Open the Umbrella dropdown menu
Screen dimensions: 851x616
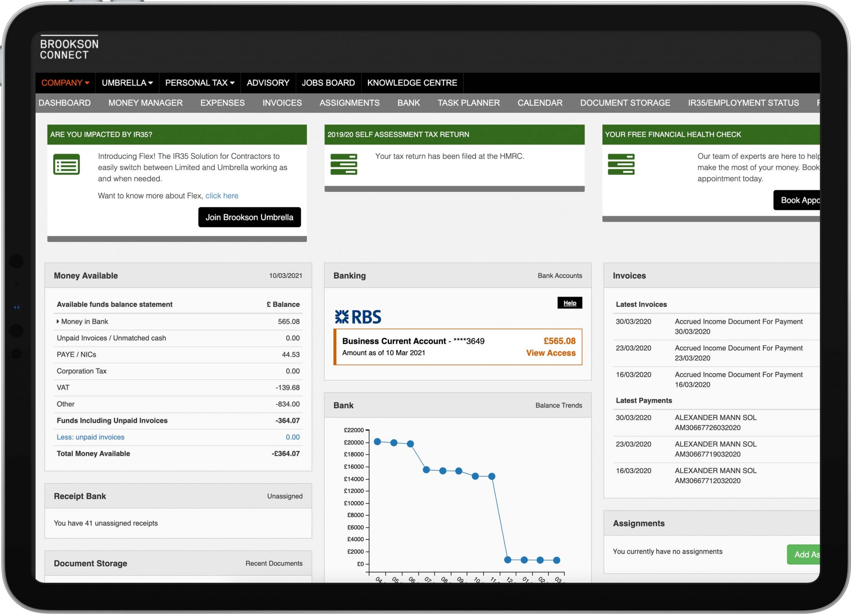127,83
